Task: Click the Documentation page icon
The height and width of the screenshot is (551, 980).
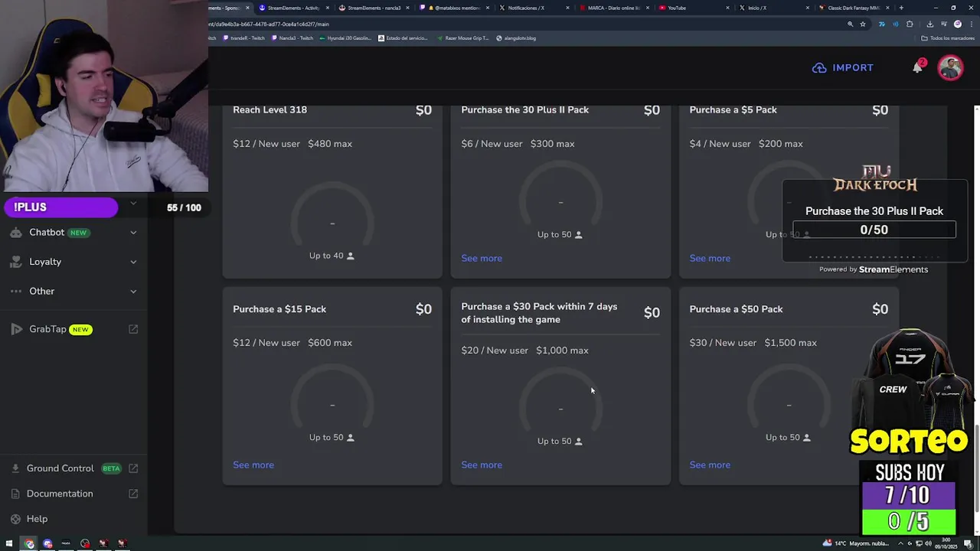Action: (15, 494)
